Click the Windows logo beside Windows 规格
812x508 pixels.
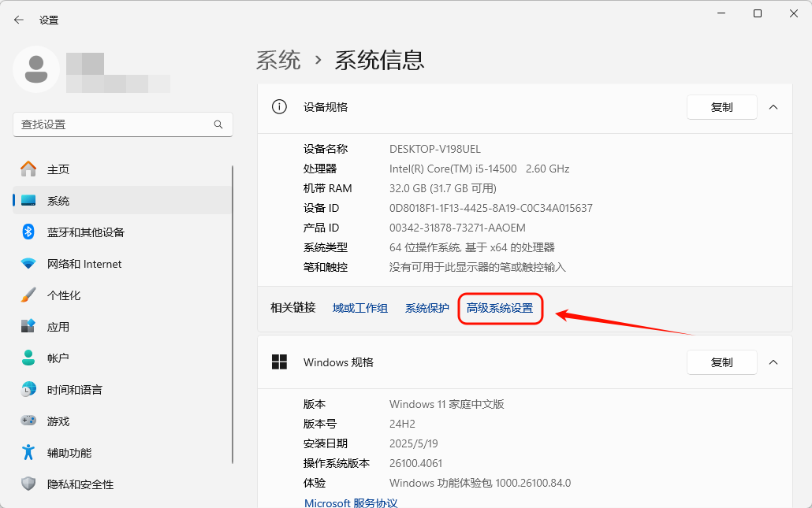(279, 362)
